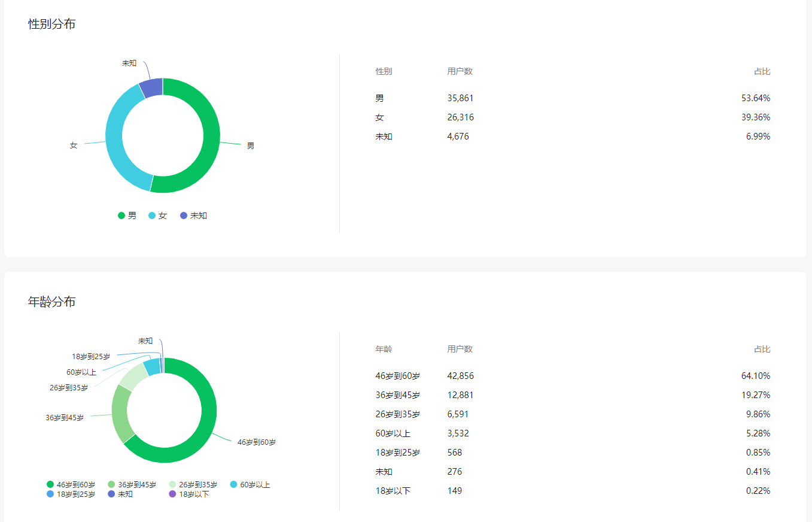Click the percentage 9.86%
Image resolution: width=812 pixels, height=522 pixels.
click(x=758, y=414)
